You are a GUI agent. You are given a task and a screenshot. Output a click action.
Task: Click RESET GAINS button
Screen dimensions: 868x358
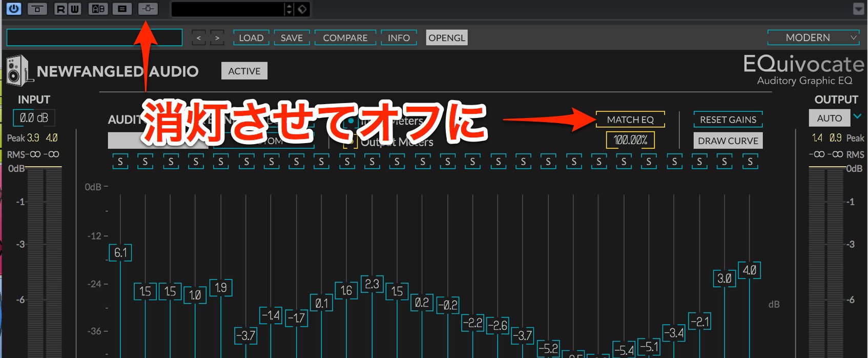728,120
